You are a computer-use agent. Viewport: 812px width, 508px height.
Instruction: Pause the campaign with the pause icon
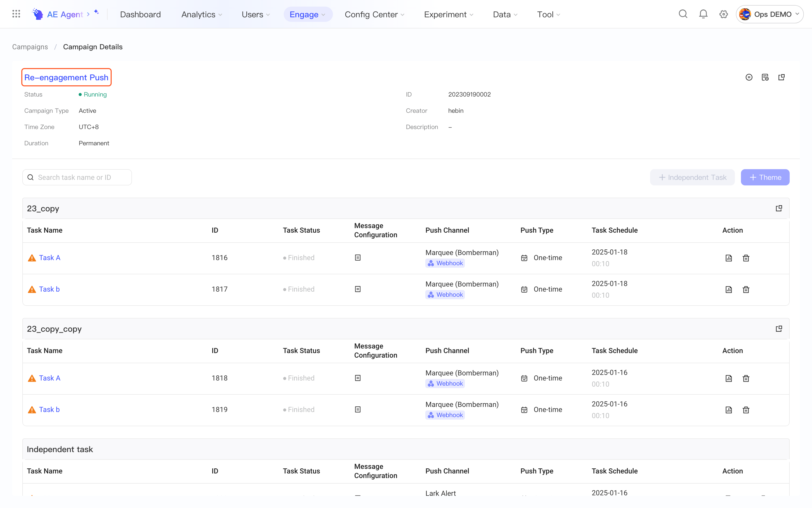coord(749,77)
